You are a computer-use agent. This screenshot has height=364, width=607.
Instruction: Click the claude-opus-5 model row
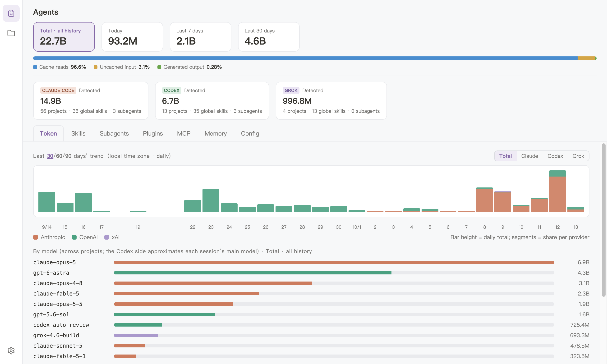pyautogui.click(x=311, y=262)
